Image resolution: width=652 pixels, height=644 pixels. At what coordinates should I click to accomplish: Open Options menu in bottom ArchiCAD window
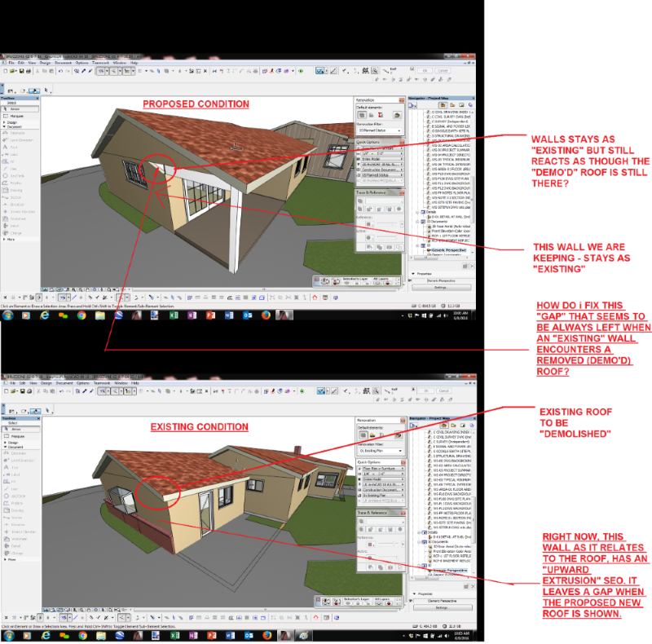coord(83,383)
